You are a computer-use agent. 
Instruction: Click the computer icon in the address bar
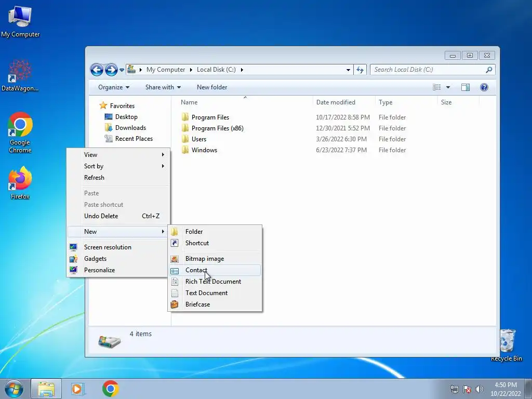(x=131, y=70)
